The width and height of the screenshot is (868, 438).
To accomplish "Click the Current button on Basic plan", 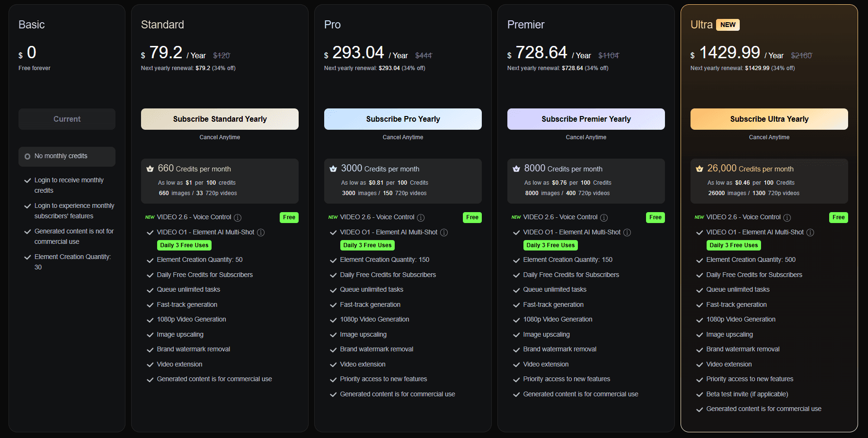I will pos(67,119).
